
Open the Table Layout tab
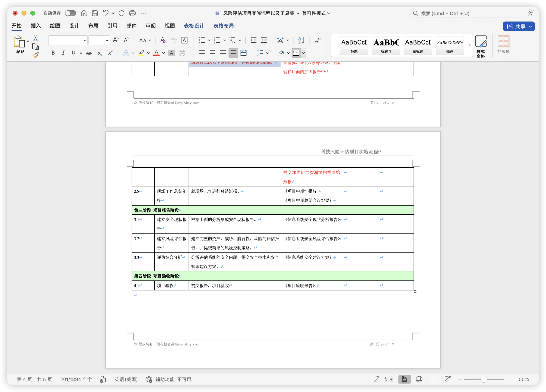[x=223, y=26]
